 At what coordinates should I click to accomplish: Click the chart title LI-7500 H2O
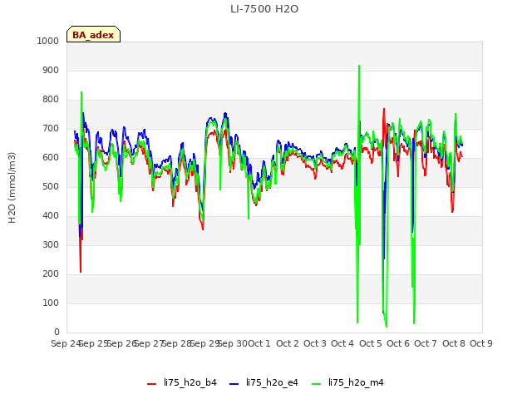pyautogui.click(x=264, y=9)
